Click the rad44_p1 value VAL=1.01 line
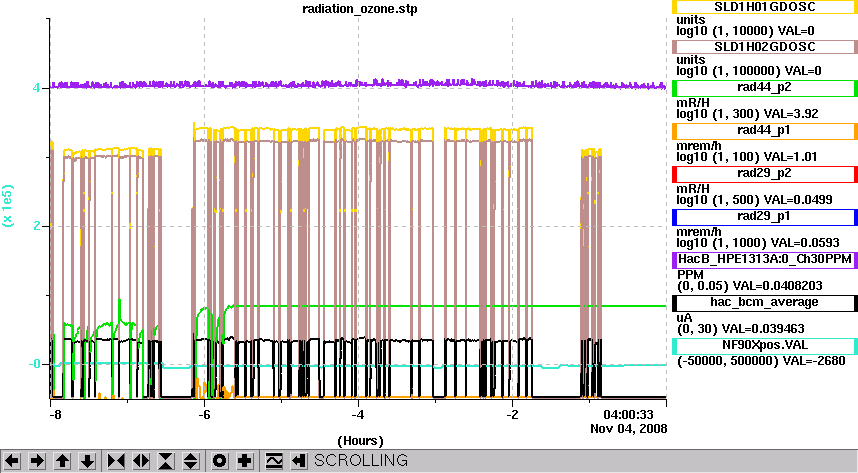The image size is (858, 473). 747,157
